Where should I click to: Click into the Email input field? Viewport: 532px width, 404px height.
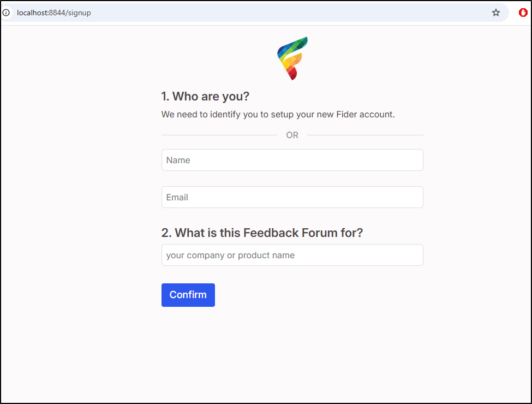[292, 197]
